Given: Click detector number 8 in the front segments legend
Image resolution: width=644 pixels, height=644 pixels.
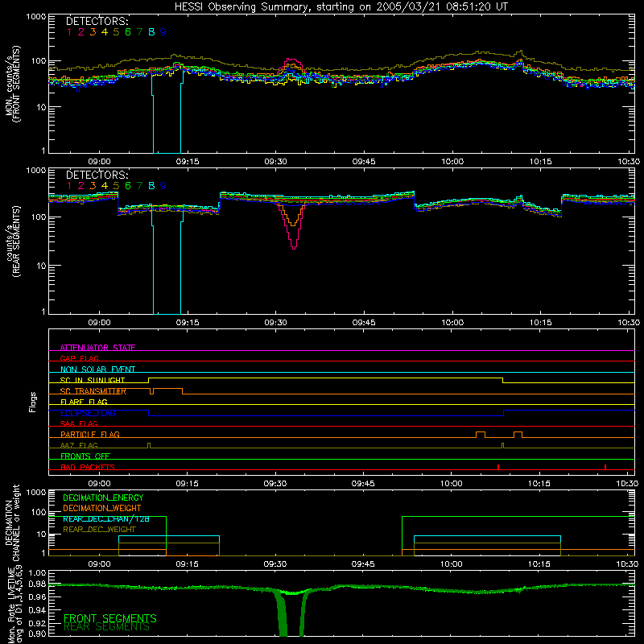Looking at the screenshot, I should click(x=151, y=32).
